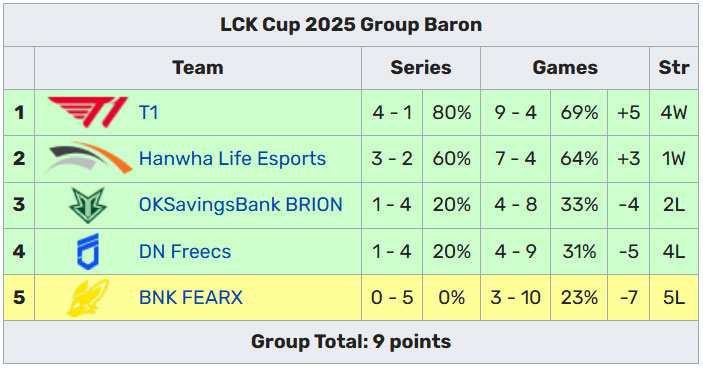
Task: Open the BNK FEARX link
Action: [x=191, y=298]
